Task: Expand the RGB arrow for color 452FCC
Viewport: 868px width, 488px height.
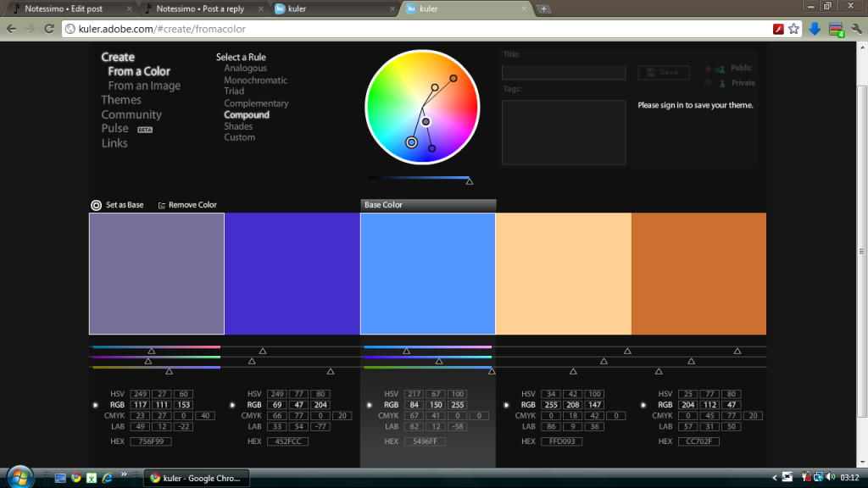Action: [x=232, y=405]
